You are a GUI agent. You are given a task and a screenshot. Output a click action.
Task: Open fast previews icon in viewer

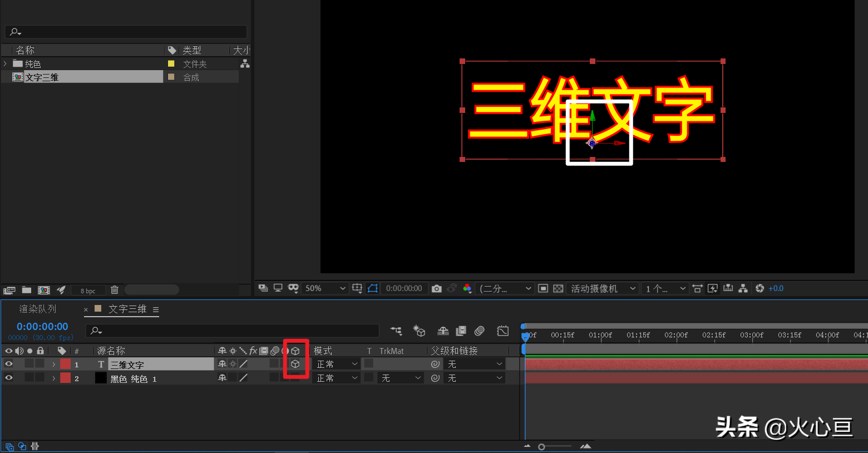[713, 288]
